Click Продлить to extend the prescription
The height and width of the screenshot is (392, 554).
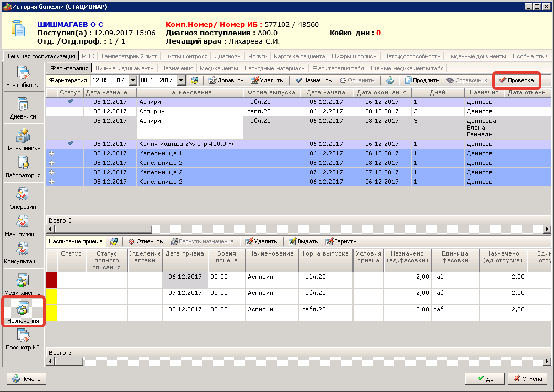422,80
